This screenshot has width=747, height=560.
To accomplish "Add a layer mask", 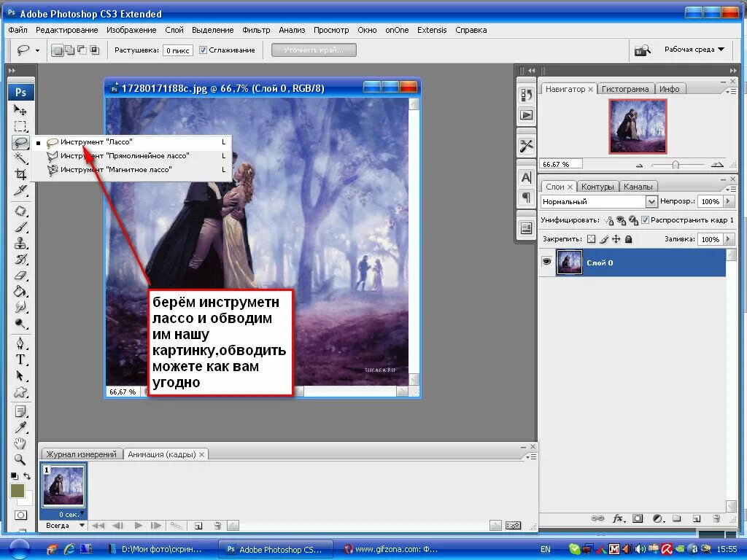I will (x=638, y=518).
